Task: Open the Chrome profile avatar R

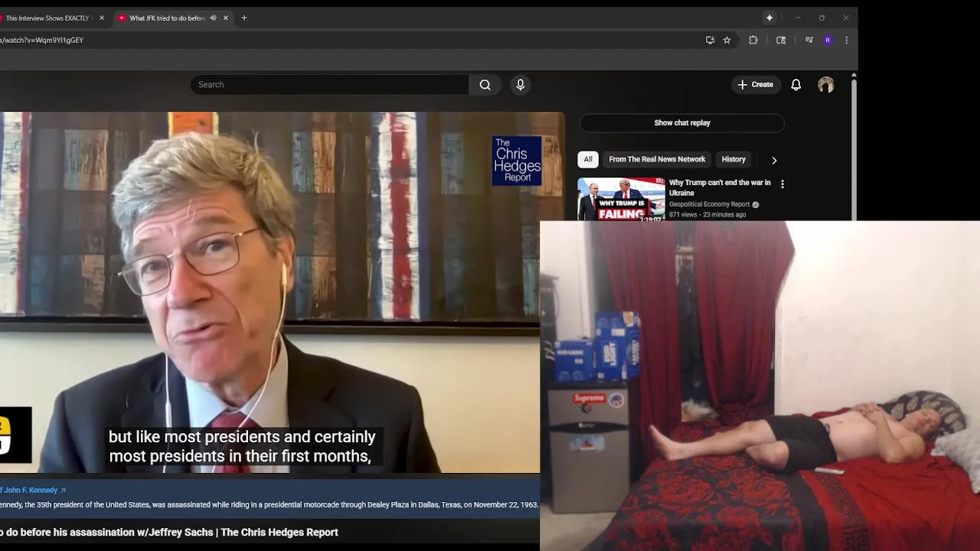Action: (828, 40)
